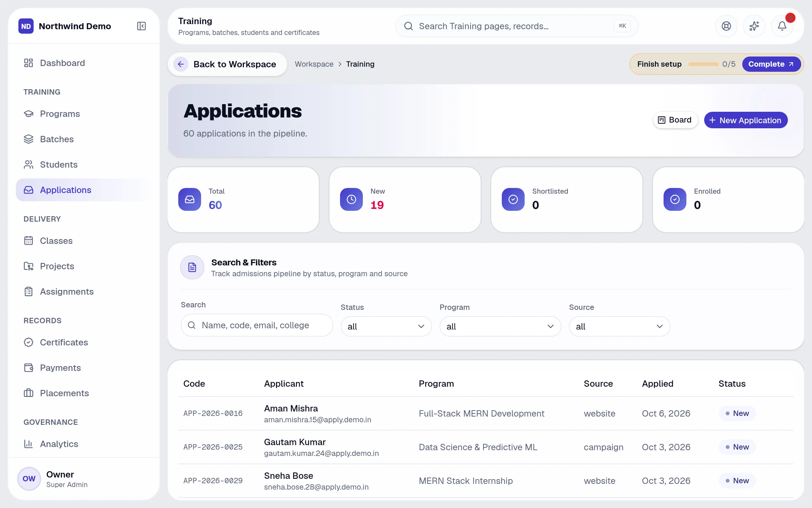
Task: Click the Certificates badge icon
Action: coord(29,342)
